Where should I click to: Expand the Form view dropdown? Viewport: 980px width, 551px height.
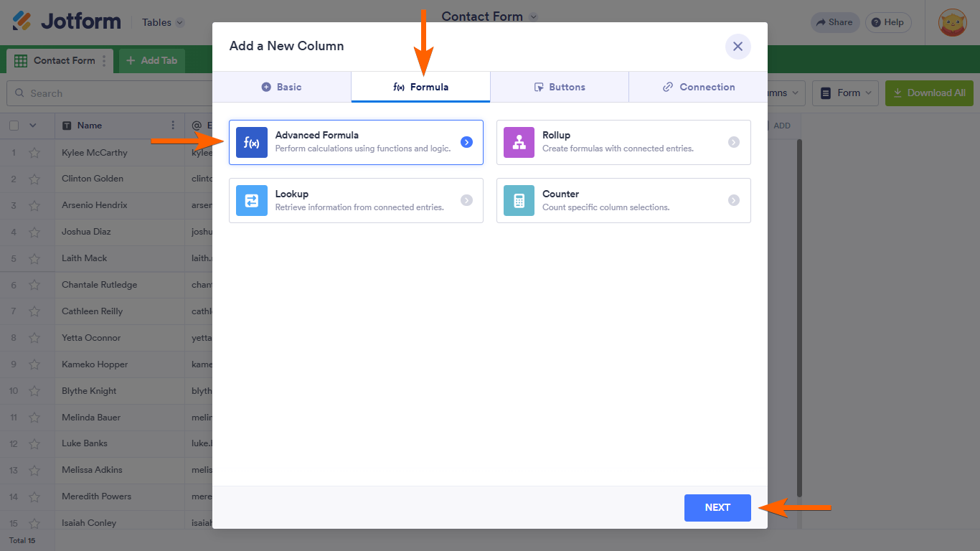click(848, 93)
